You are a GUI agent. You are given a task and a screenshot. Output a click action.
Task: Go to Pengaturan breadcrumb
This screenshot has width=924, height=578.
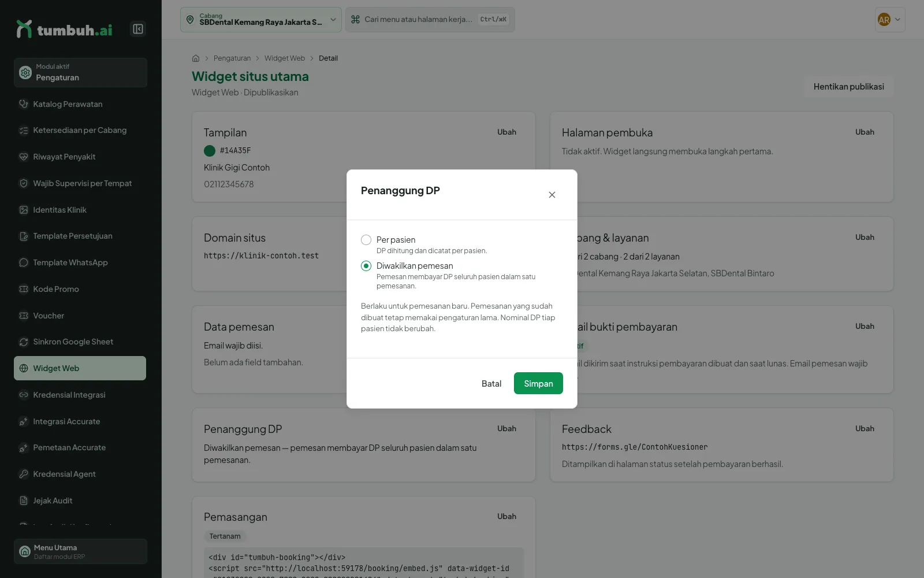pos(232,58)
